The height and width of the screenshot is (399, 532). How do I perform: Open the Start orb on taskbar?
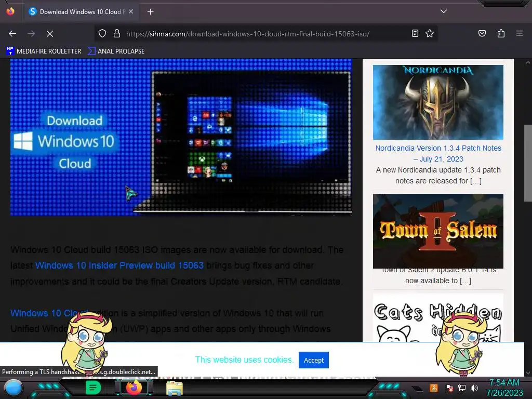pyautogui.click(x=14, y=388)
